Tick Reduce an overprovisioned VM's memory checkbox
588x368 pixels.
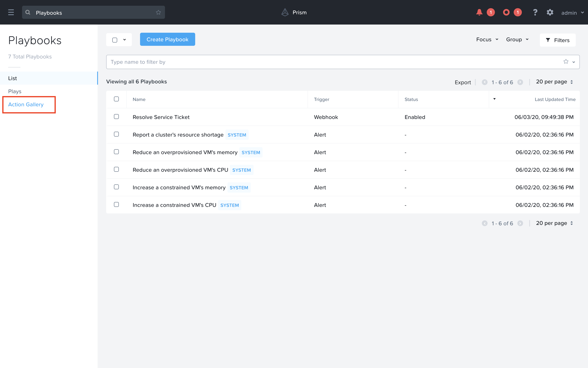[116, 152]
